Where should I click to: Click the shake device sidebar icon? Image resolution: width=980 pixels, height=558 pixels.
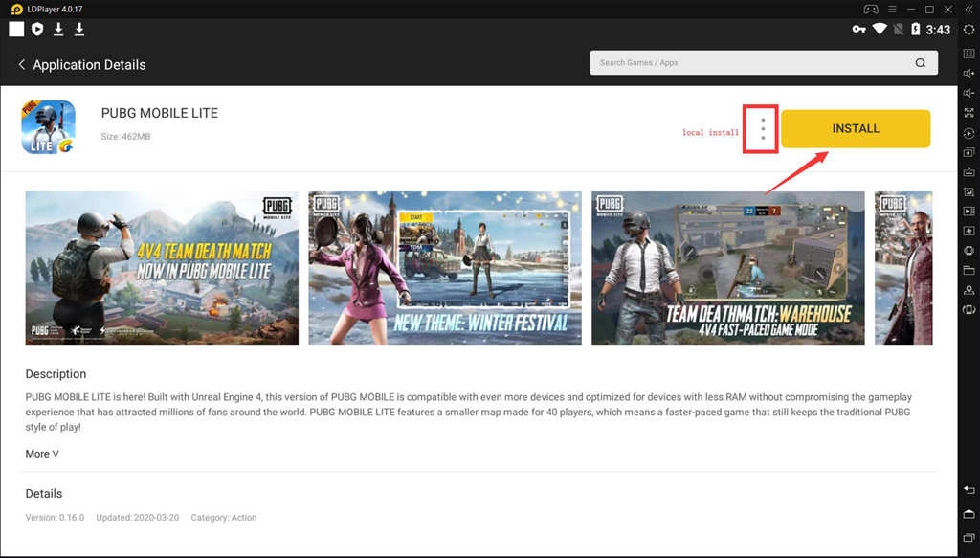969,309
